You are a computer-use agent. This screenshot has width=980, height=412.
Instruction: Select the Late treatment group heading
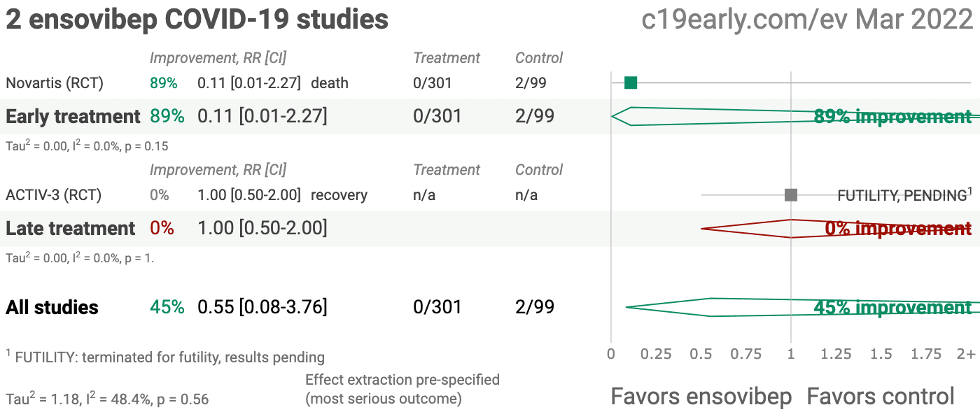point(71,228)
